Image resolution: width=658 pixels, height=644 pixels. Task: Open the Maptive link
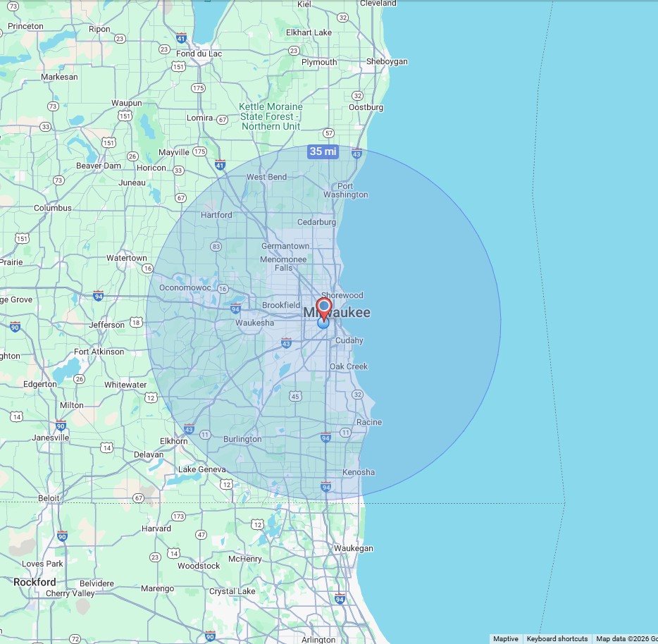pos(505,639)
